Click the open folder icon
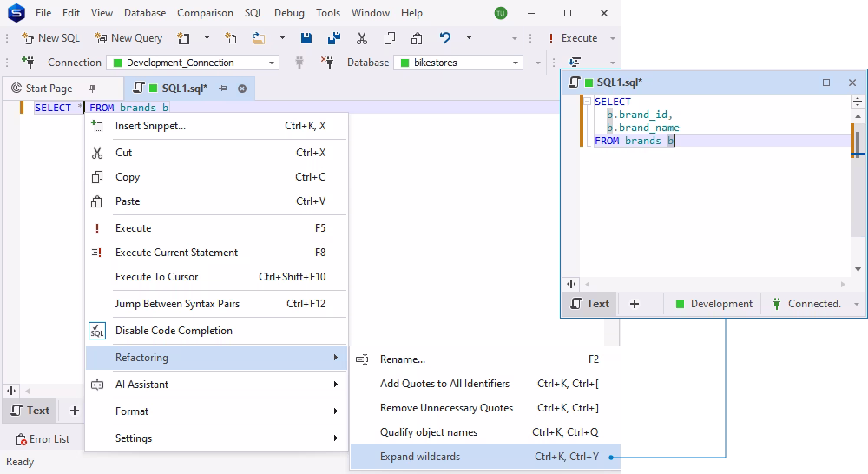The height and width of the screenshot is (474, 868). pos(258,38)
